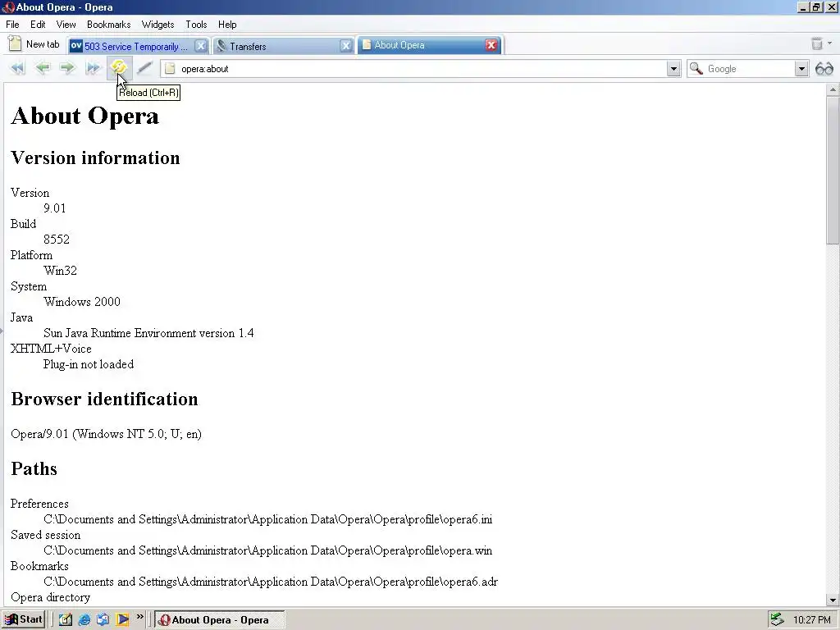Switch to the Transfers tab
The width and height of the screenshot is (840, 630).
(x=283, y=46)
